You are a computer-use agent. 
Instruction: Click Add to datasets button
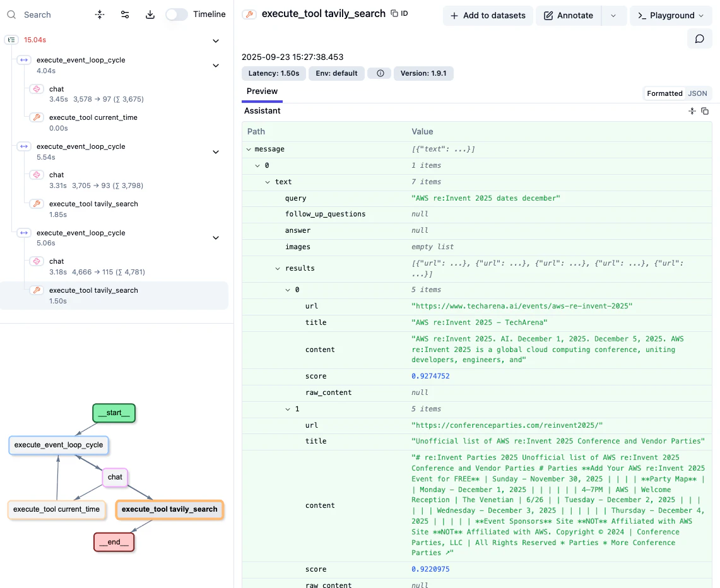(x=488, y=16)
